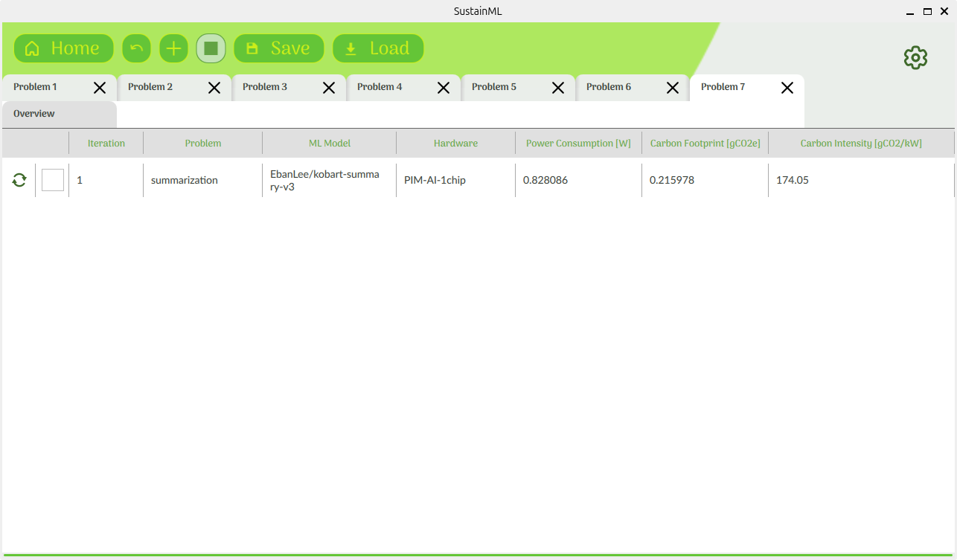The width and height of the screenshot is (957, 560).
Task: Add a new problem with plus icon
Action: point(173,48)
